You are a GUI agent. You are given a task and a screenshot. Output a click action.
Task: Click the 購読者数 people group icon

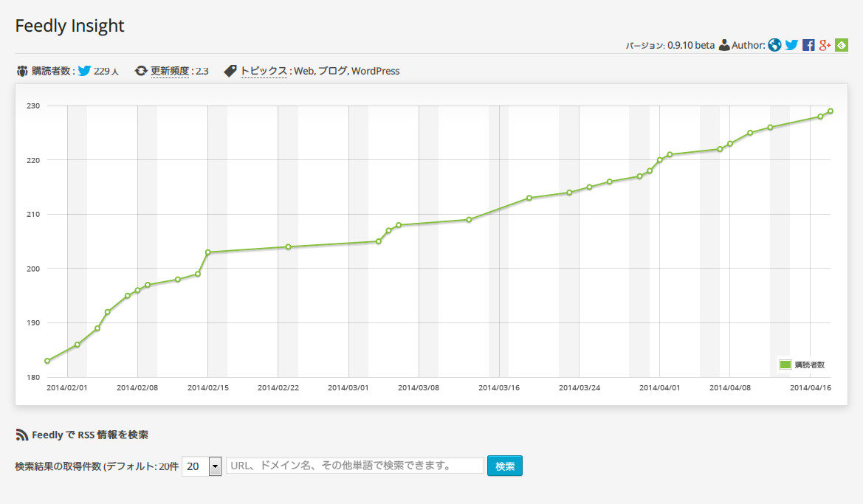click(21, 71)
